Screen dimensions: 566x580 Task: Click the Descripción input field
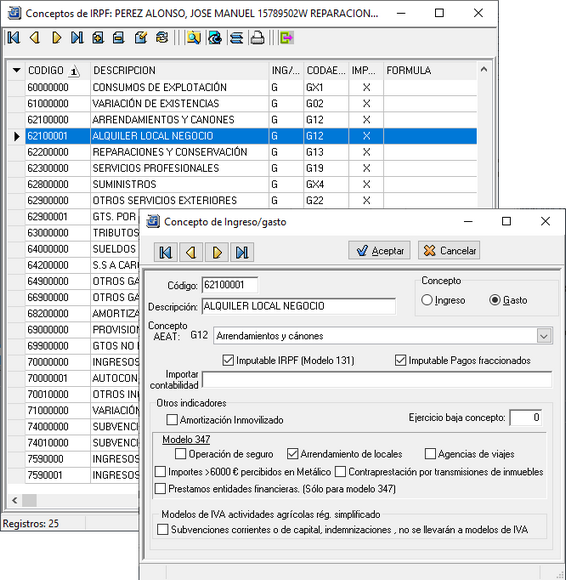(299, 306)
